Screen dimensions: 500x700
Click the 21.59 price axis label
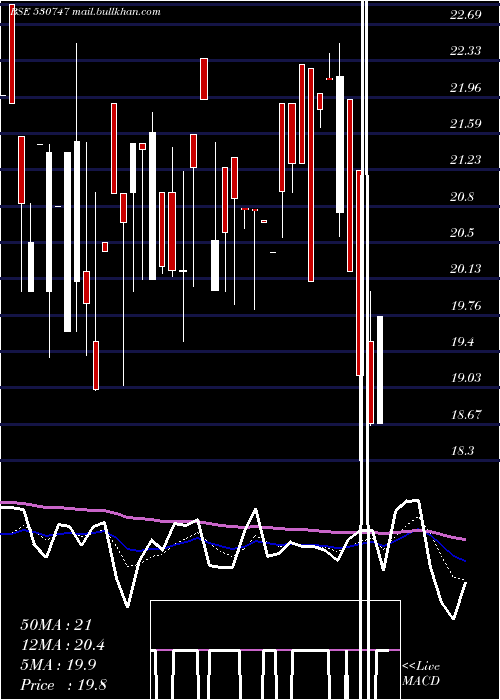[466, 124]
